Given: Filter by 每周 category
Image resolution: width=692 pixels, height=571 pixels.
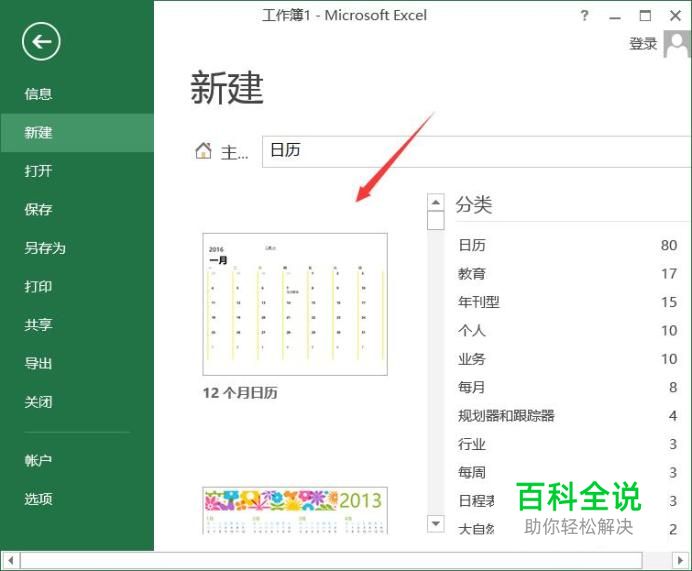Looking at the screenshot, I should (568, 472).
